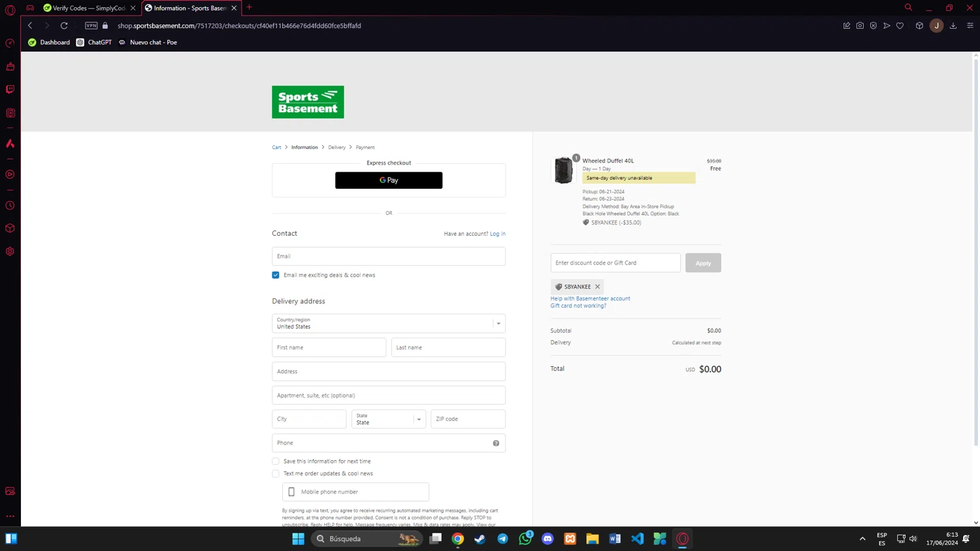Viewport: 980px width, 551px height.
Task: Open the ChatGPT bookmark
Action: click(x=94, y=42)
